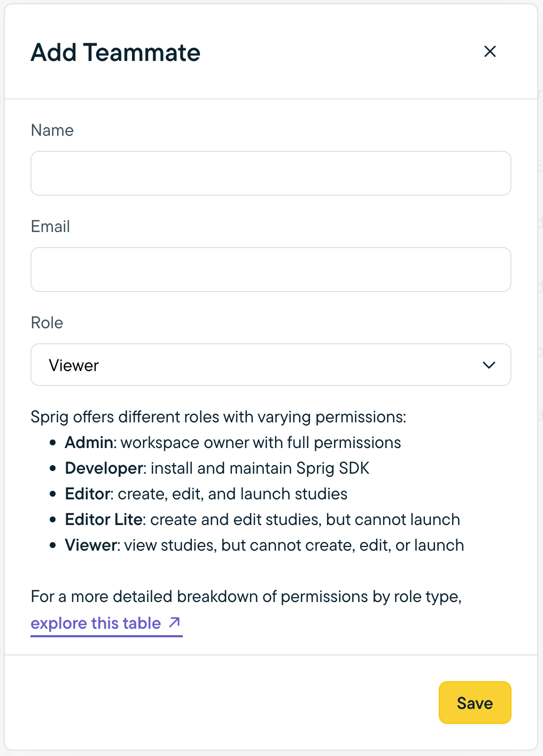The width and height of the screenshot is (543, 756).
Task: Click the Role field label
Action: (x=47, y=323)
